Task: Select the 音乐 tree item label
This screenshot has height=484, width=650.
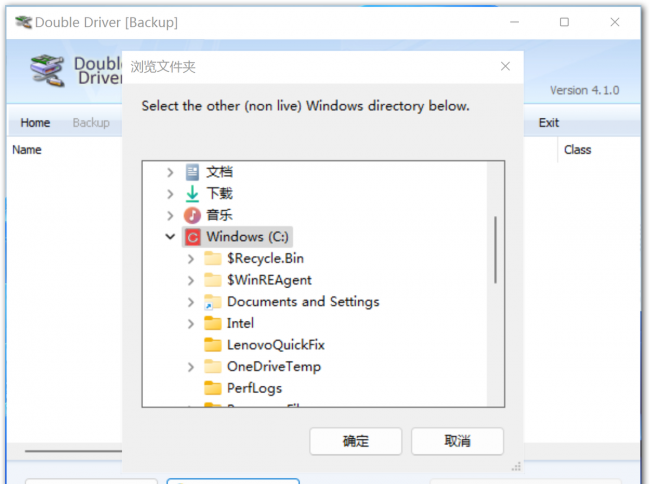Action: point(220,215)
